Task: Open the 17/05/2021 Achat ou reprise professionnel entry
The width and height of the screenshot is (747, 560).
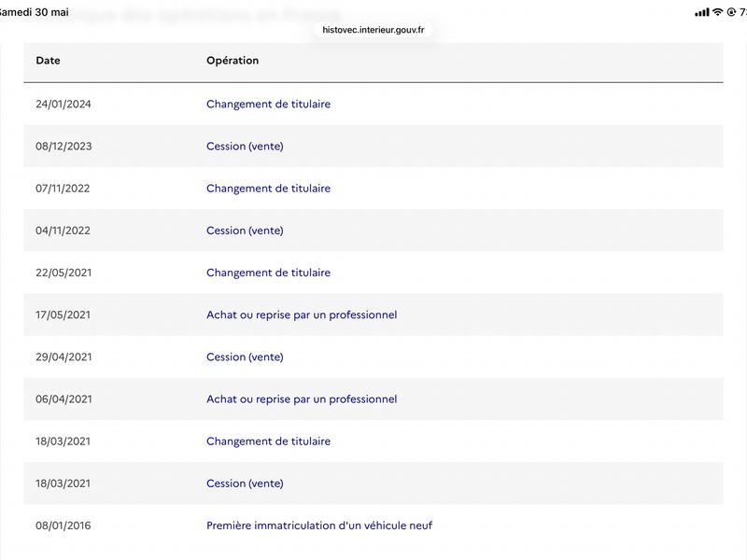Action: click(302, 315)
